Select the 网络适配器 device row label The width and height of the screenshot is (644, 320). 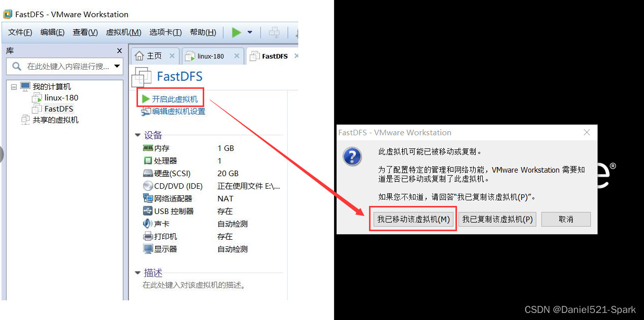173,199
